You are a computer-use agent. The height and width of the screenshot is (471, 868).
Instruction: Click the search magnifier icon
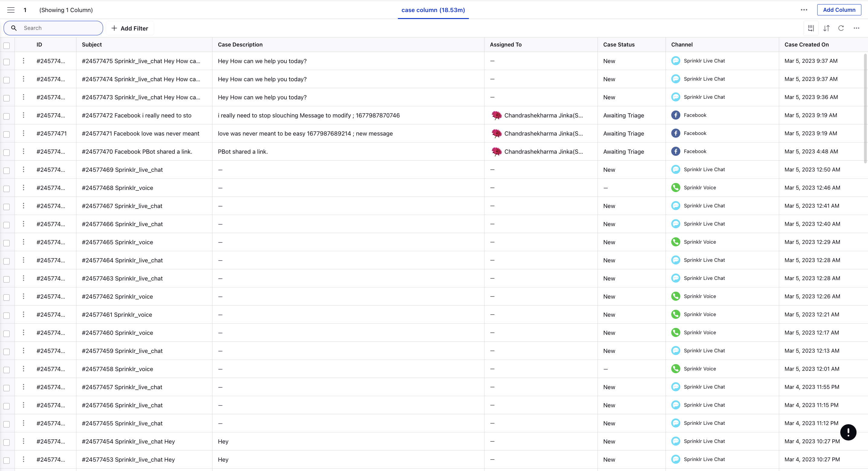[x=14, y=28]
